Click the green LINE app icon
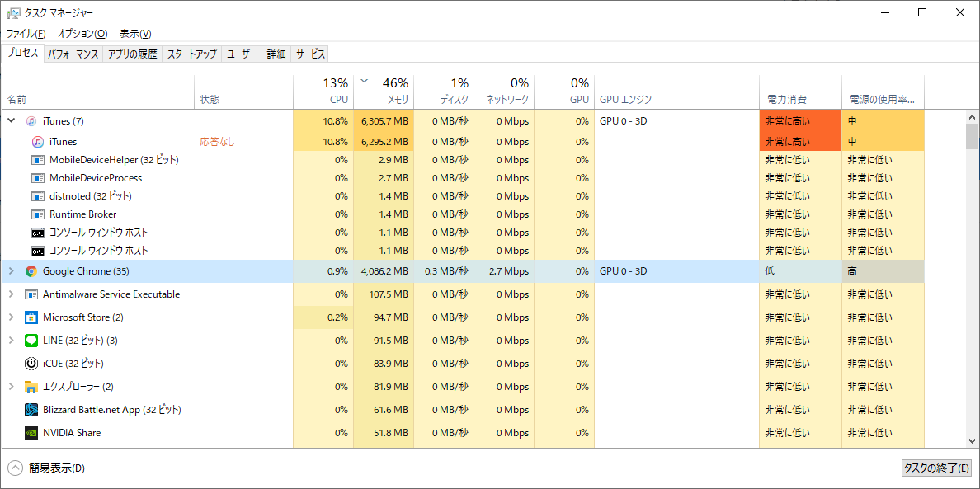Viewport: 980px width, 489px height. tap(31, 341)
